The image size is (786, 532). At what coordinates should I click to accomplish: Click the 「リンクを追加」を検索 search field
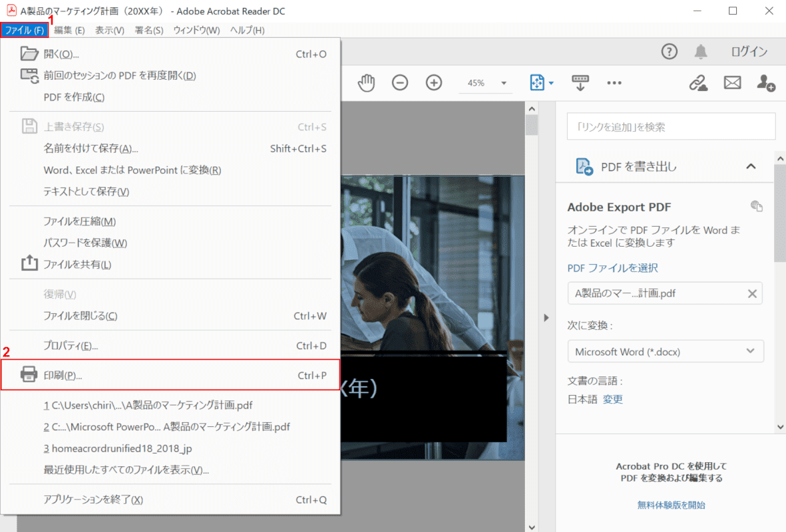tap(672, 126)
